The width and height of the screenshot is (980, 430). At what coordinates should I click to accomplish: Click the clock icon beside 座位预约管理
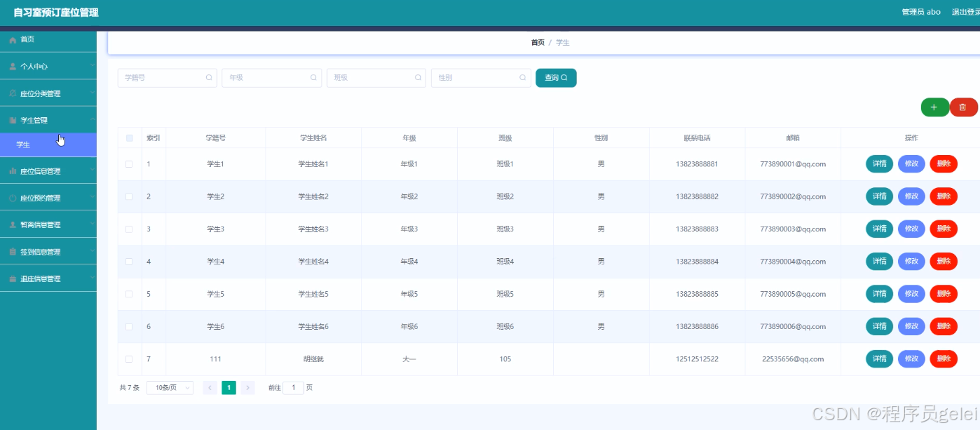point(12,197)
